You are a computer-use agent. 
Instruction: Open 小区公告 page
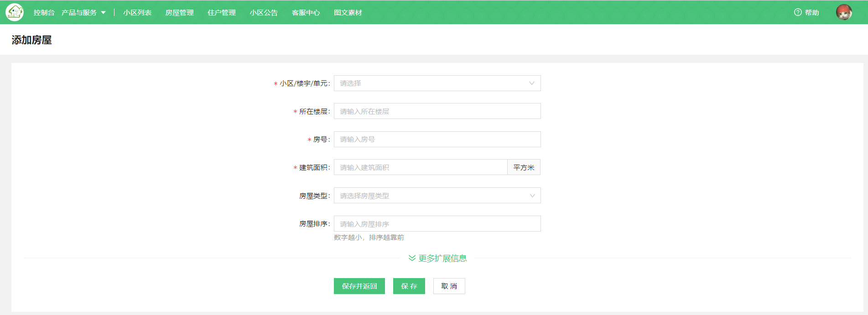(264, 13)
